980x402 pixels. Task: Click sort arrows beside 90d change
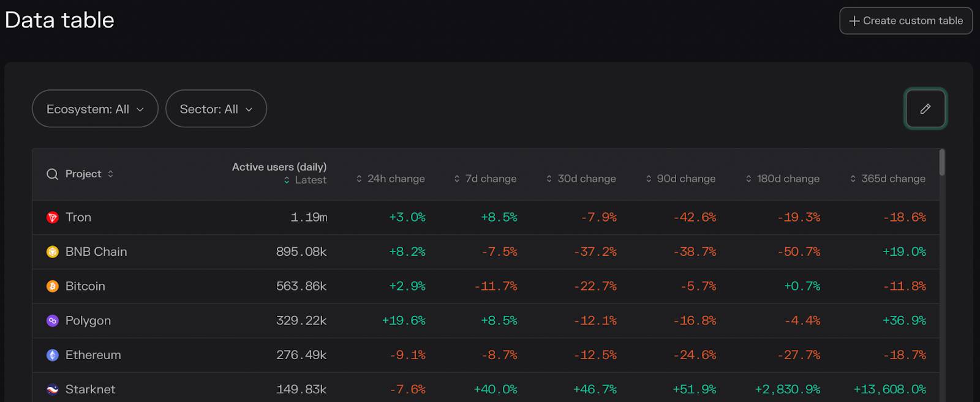pyautogui.click(x=649, y=179)
